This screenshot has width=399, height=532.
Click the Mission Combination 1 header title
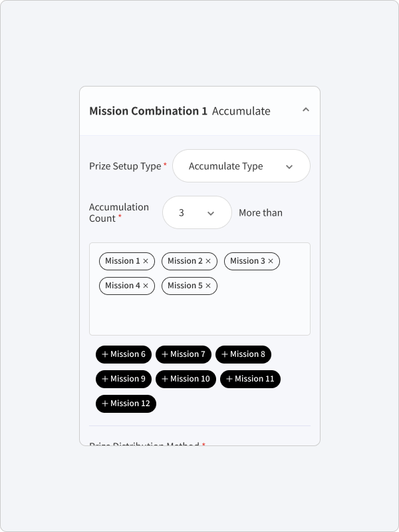coord(148,111)
